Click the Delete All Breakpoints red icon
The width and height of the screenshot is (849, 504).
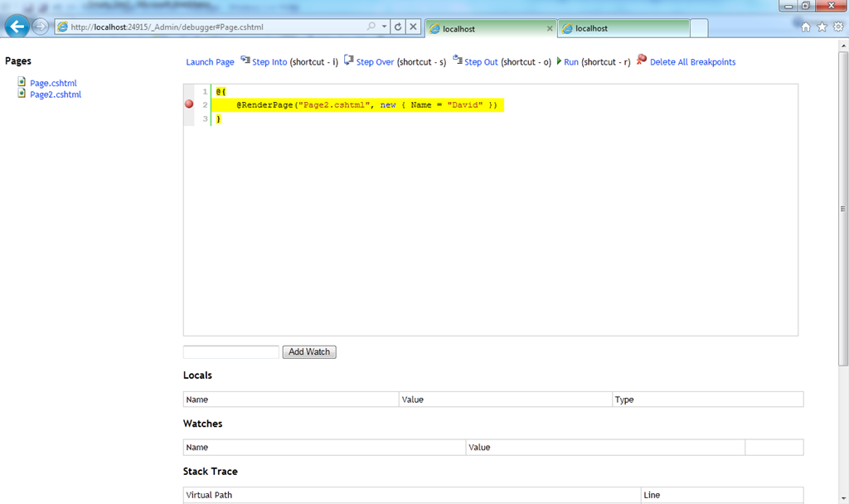(x=642, y=60)
